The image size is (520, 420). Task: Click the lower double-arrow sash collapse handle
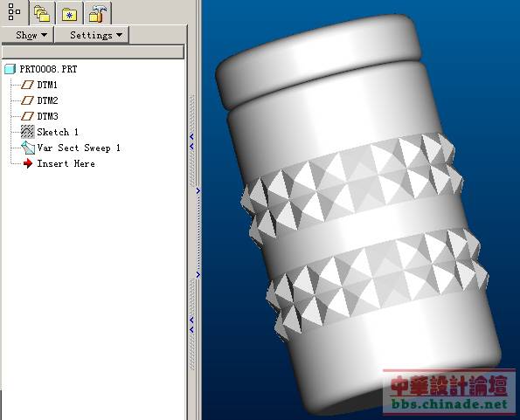tap(191, 325)
